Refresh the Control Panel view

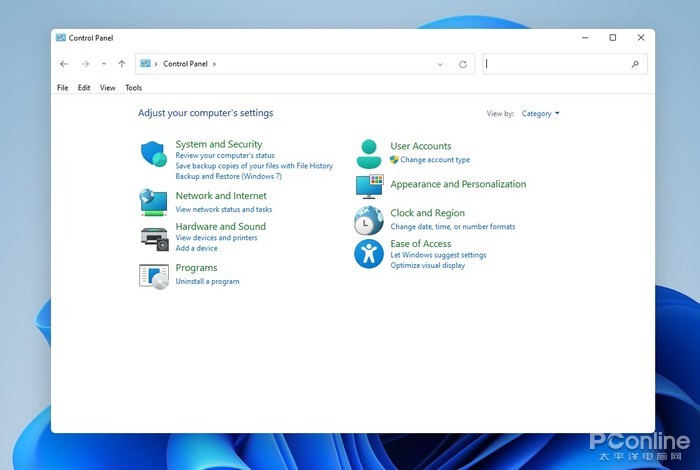click(x=463, y=64)
